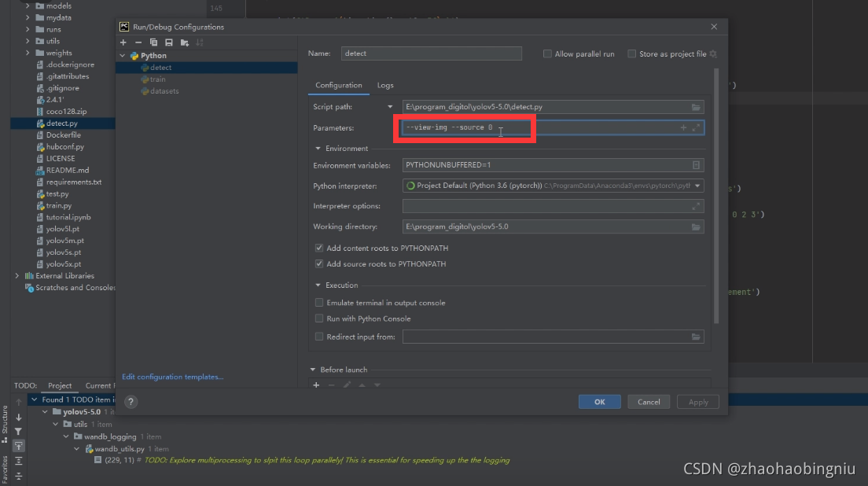
Task: Open Edit configuration templates link
Action: point(172,377)
